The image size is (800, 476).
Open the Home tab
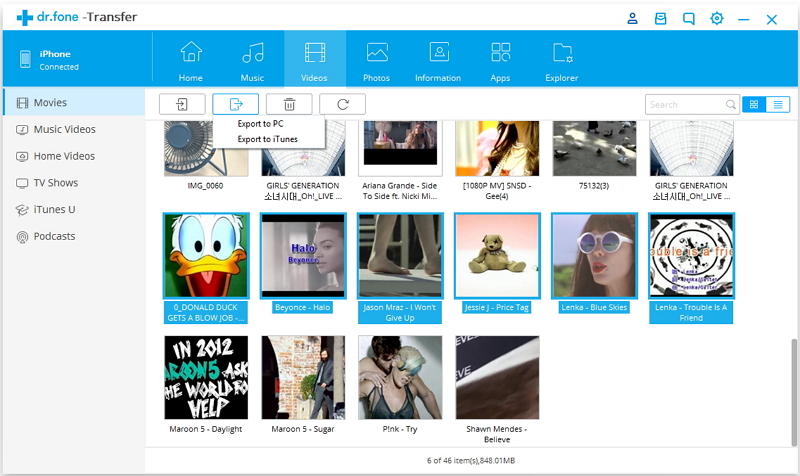(x=191, y=60)
